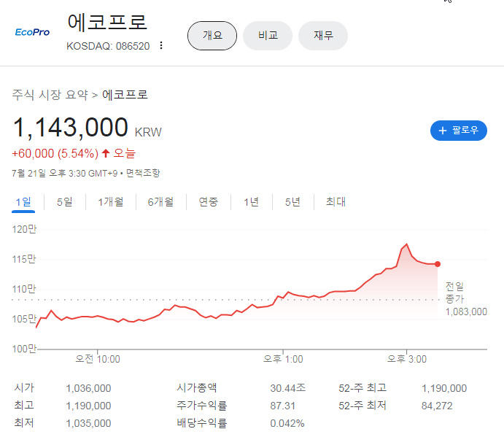The image size is (504, 437).
Task: Click the KOSDAQ: 086520 ticker text
Action: [108, 46]
